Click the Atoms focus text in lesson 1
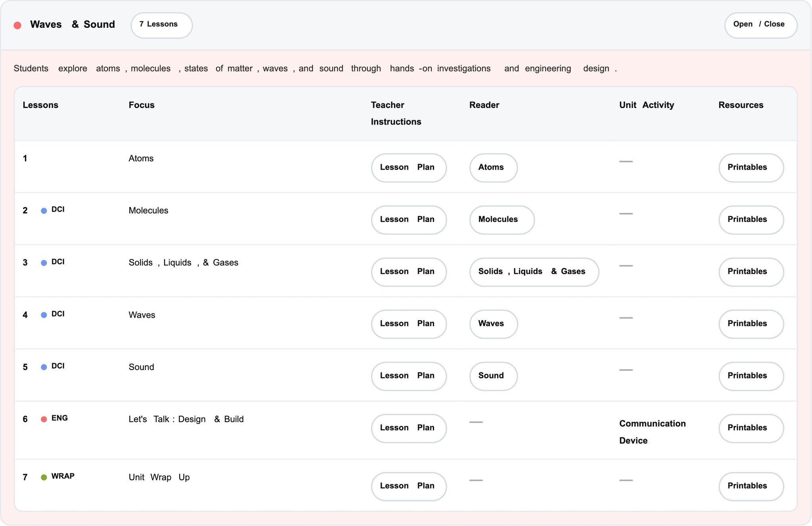The width and height of the screenshot is (812, 526). coord(141,158)
